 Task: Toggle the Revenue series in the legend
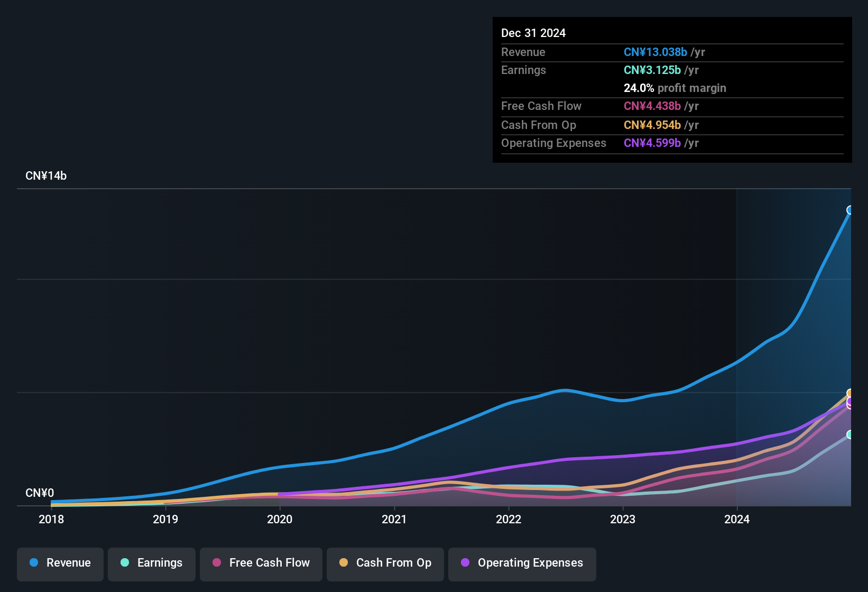point(60,564)
